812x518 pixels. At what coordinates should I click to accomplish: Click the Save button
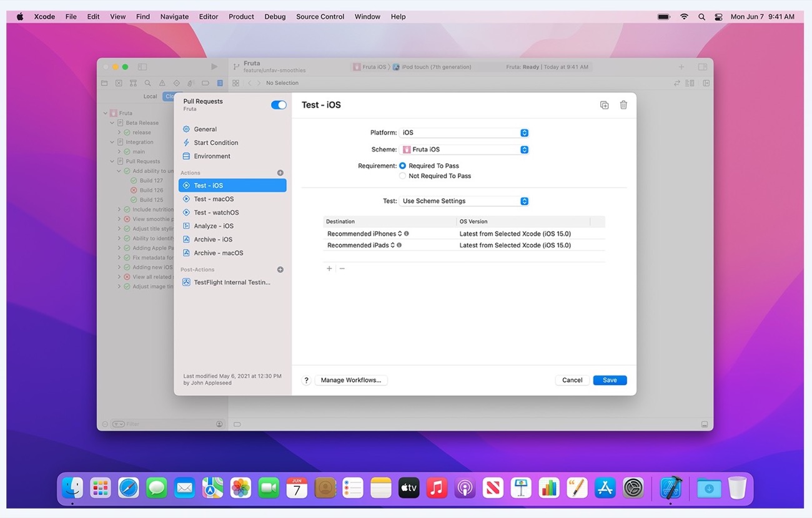tap(610, 380)
